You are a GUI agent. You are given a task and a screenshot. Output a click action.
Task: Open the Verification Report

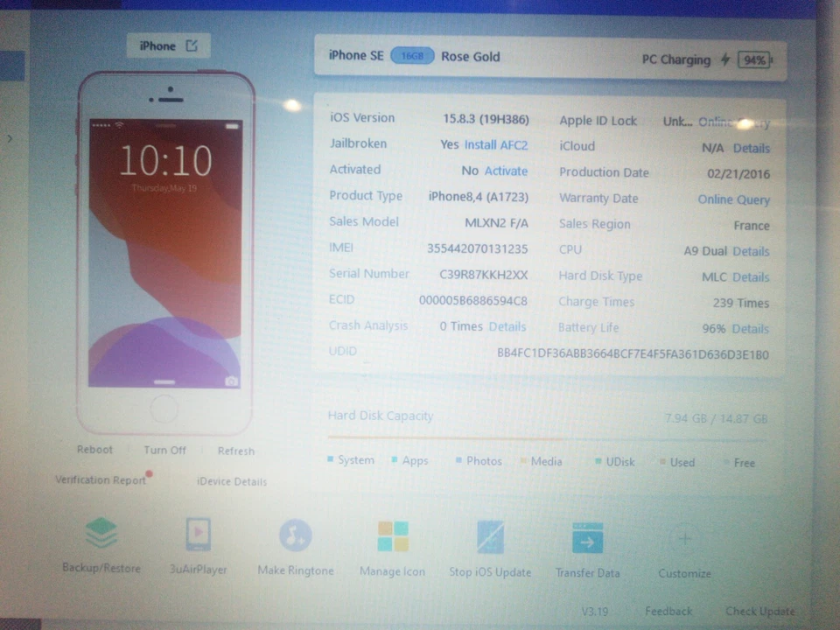(x=101, y=479)
